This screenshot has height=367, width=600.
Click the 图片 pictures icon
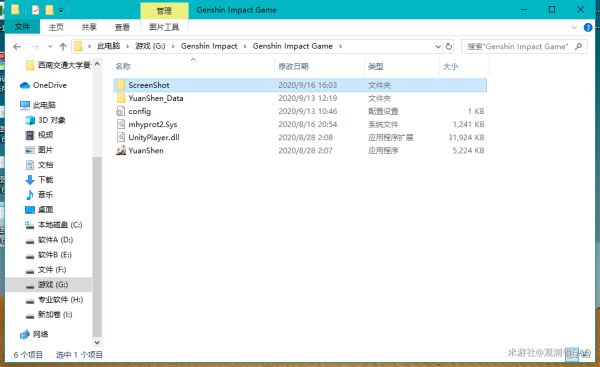[30, 150]
